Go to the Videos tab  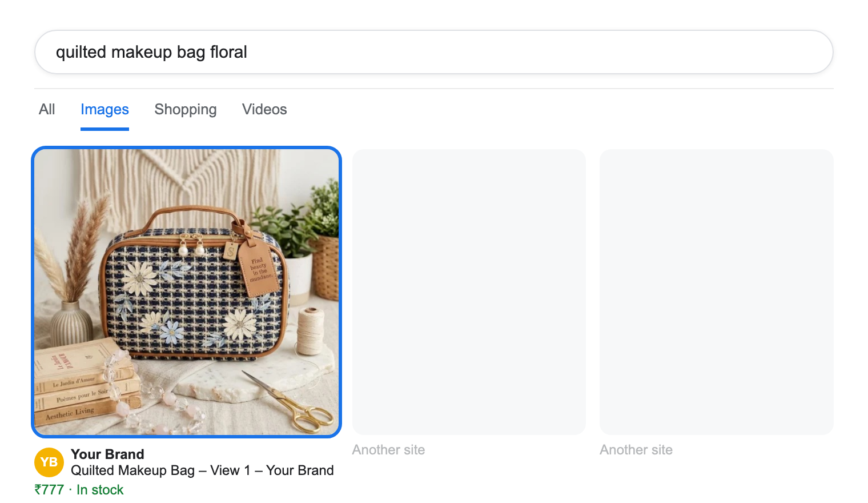point(264,109)
